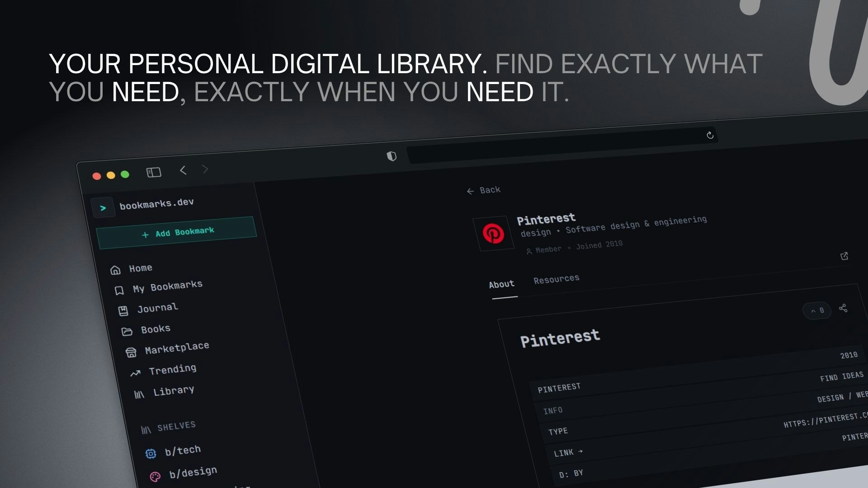Viewport: 868px width, 488px height.
Task: Open Home from the sidebar
Action: [x=140, y=268]
